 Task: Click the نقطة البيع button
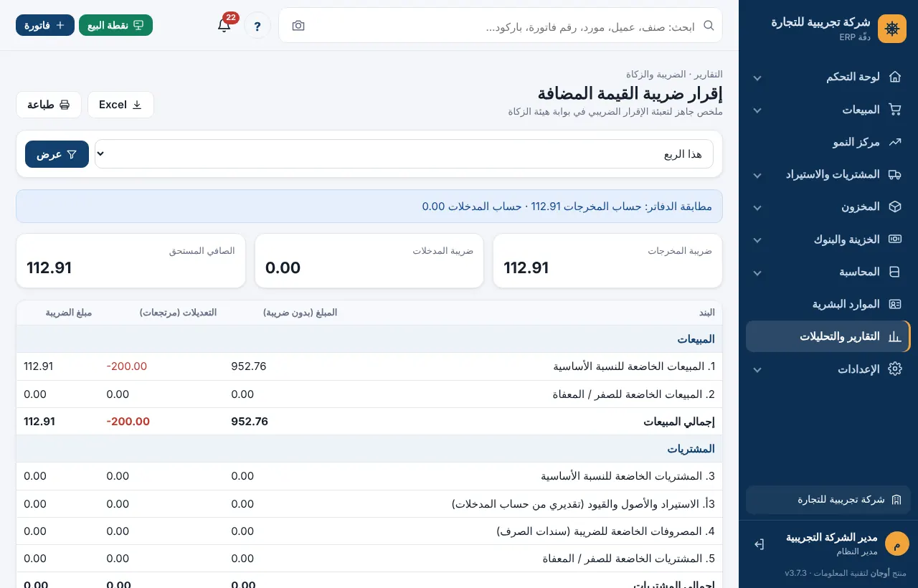(x=115, y=25)
